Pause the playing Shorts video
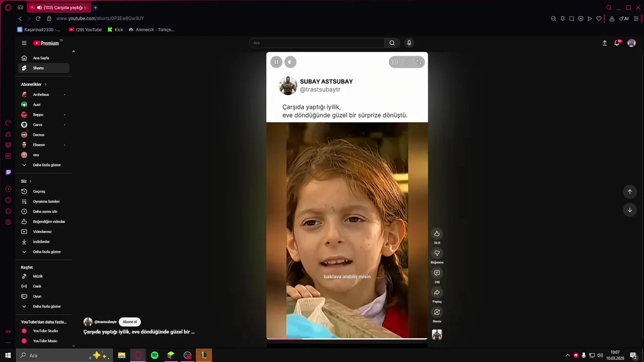 point(276,62)
